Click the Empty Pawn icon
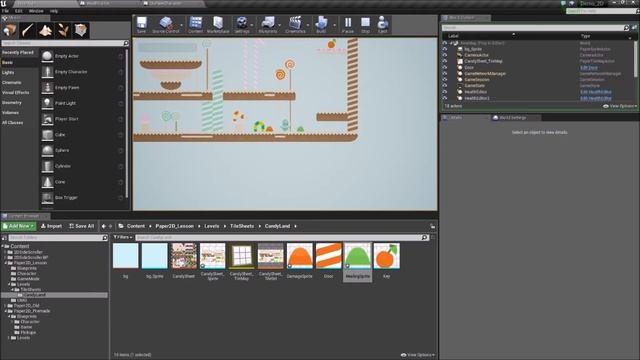 tap(47, 87)
